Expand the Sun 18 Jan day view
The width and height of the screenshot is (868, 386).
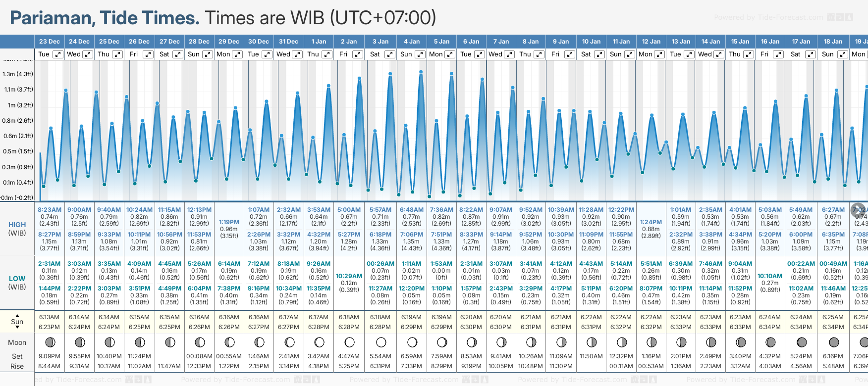(x=842, y=54)
